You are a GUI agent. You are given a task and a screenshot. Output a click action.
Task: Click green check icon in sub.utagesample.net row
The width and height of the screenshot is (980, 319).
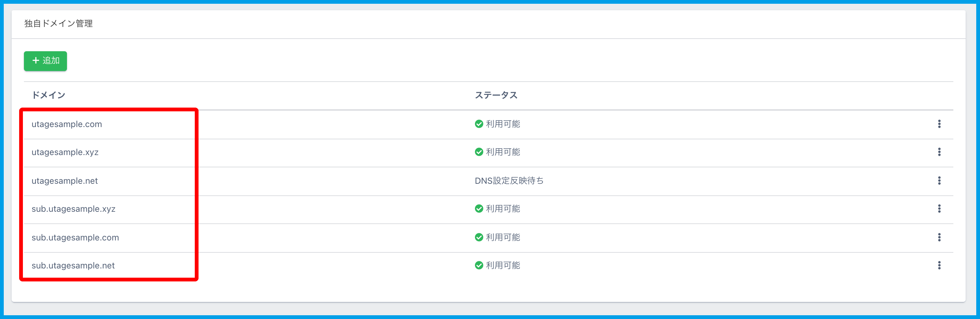(479, 265)
